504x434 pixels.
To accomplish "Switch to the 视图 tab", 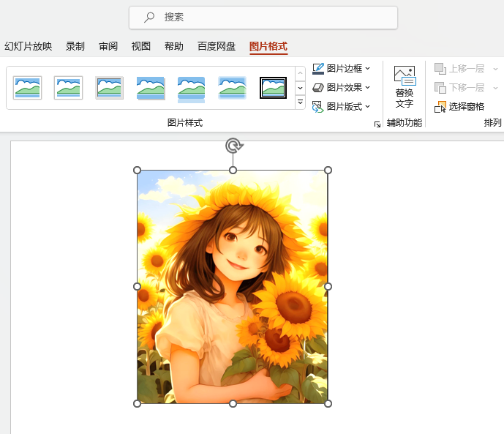I will [140, 46].
